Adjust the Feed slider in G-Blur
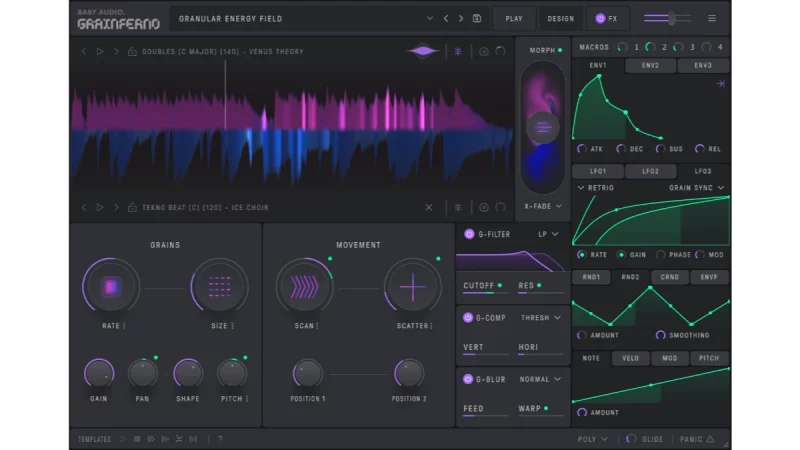 point(485,416)
